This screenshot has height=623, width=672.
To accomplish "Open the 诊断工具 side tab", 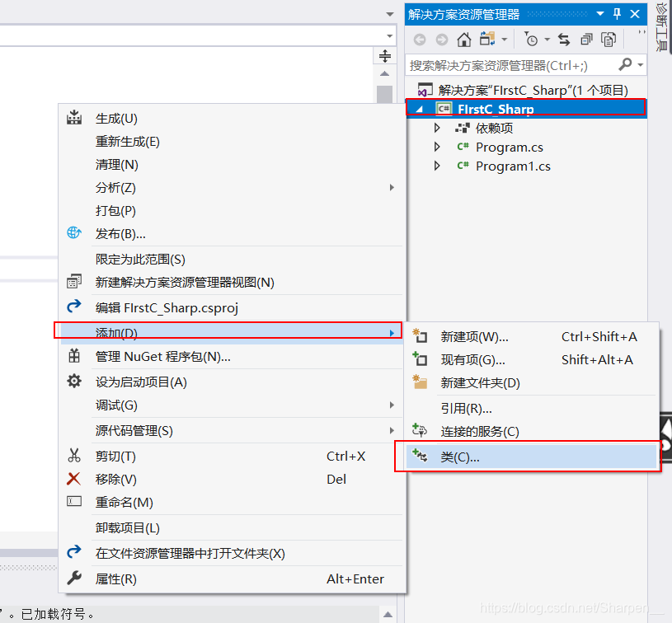I will [x=662, y=26].
